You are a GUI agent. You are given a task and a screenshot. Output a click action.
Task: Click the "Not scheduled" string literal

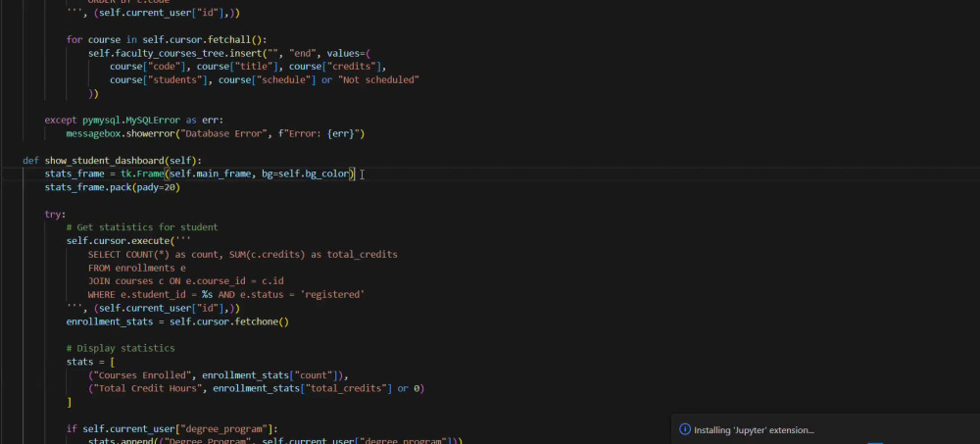coord(378,80)
